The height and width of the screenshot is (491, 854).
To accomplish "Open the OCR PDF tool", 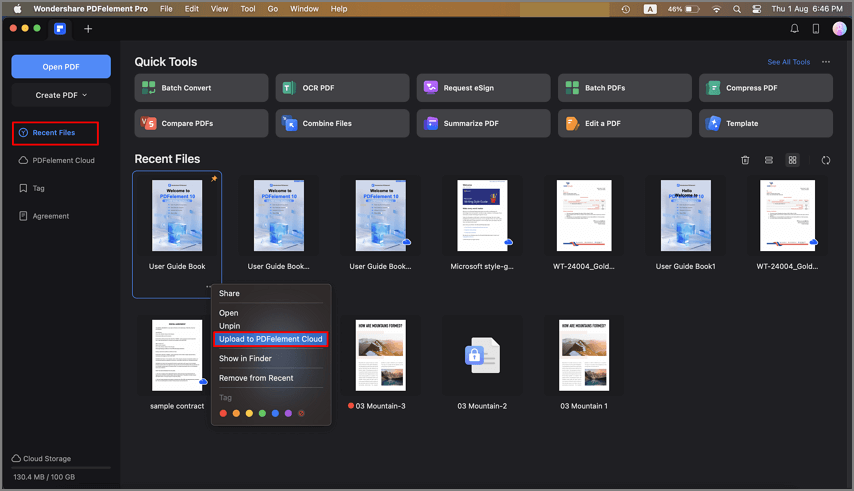I will 342,88.
